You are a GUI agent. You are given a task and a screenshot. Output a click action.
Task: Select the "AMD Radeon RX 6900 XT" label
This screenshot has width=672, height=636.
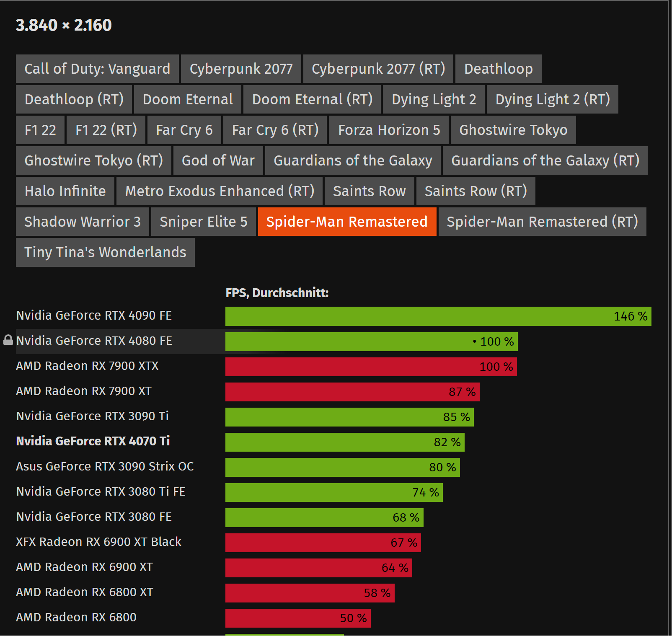click(x=84, y=567)
